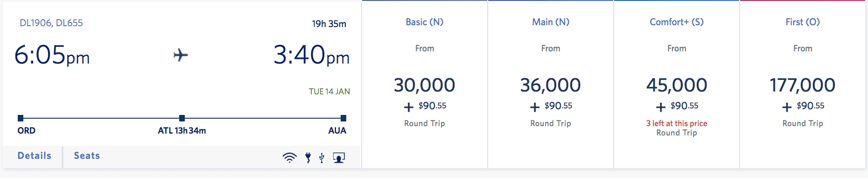The height and width of the screenshot is (178, 868).
Task: Click the plus icon under 45,000 miles
Action: click(661, 107)
